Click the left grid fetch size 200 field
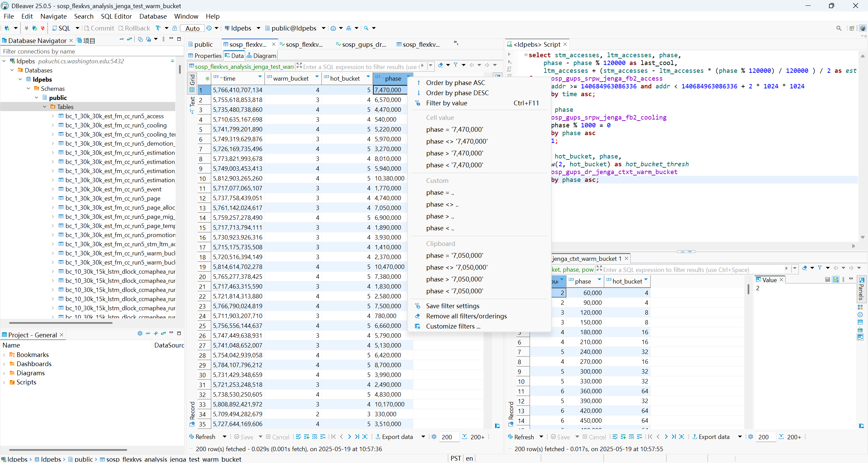This screenshot has height=463, width=868. (449, 437)
